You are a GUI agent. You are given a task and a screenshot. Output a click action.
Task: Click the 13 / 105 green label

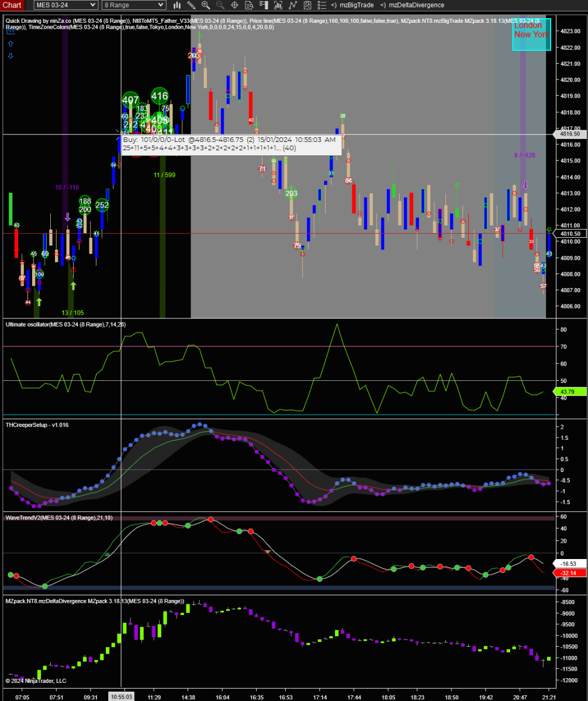pos(72,313)
